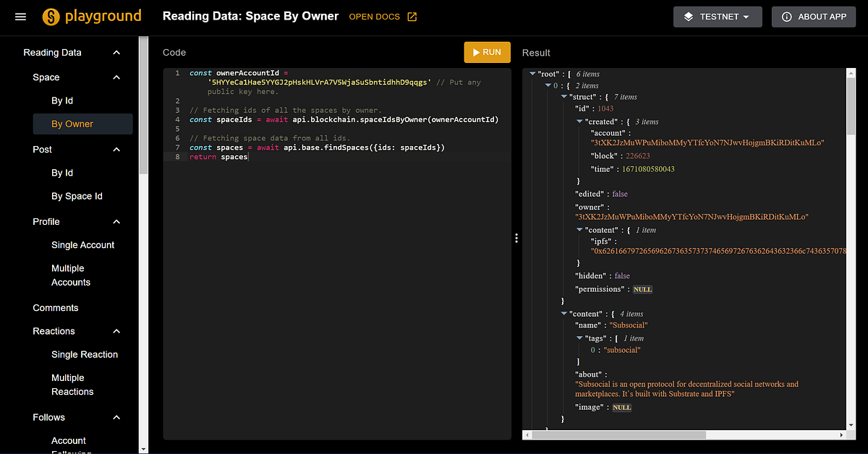The width and height of the screenshot is (868, 454).
Task: Collapse the Reactions sidebar group
Action: 116,331
